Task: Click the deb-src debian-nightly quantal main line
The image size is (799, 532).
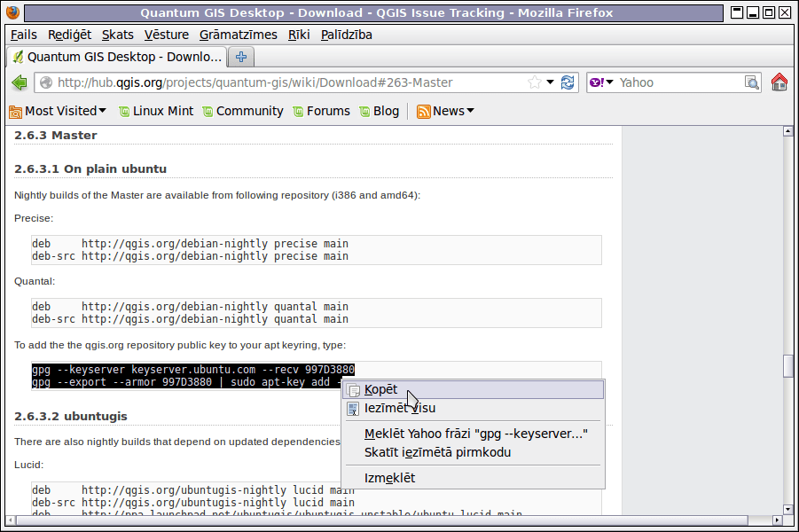Action: tap(190, 319)
